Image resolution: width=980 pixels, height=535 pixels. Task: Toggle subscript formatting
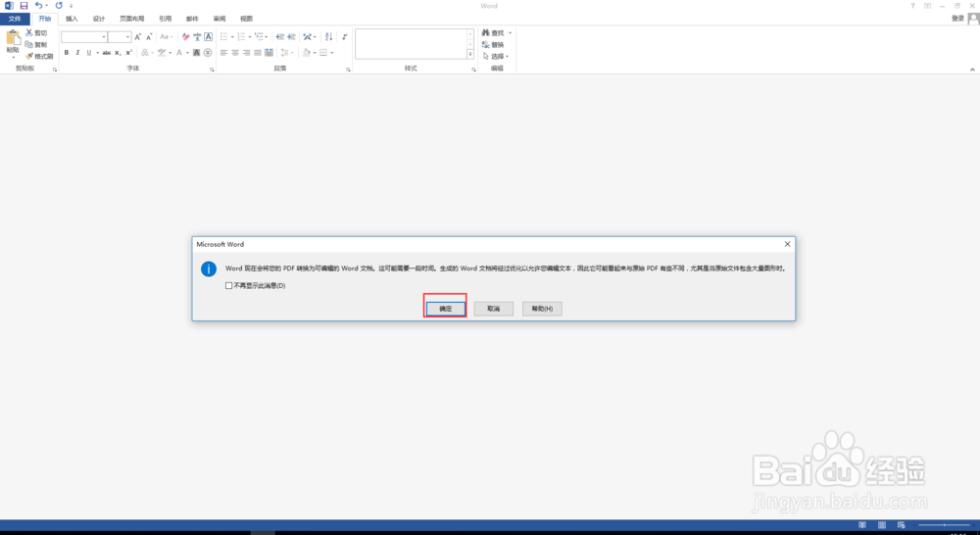(118, 53)
